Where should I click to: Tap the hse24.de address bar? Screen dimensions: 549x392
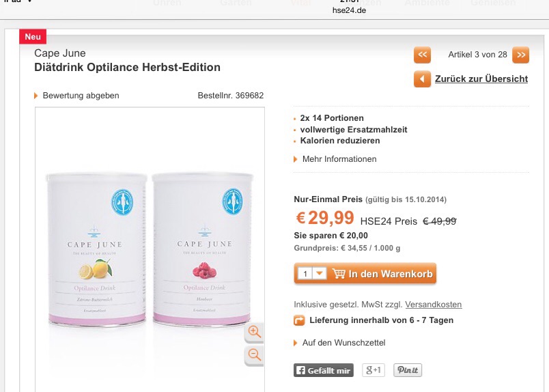pos(348,10)
